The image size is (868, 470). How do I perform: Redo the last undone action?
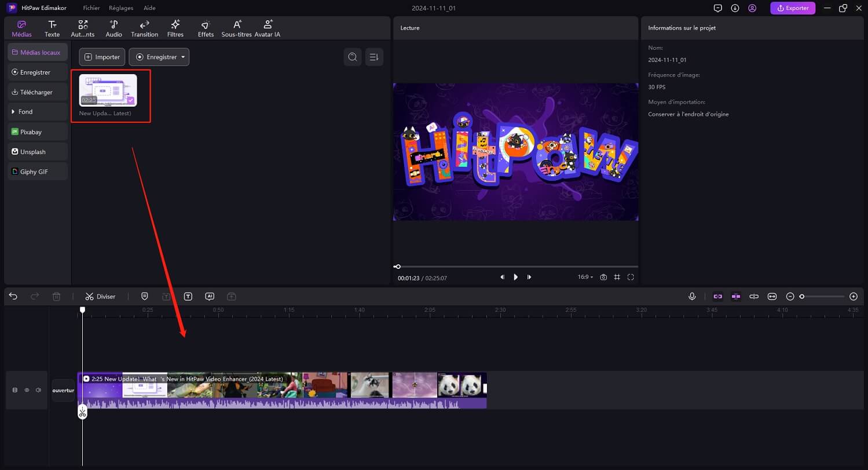(35, 296)
